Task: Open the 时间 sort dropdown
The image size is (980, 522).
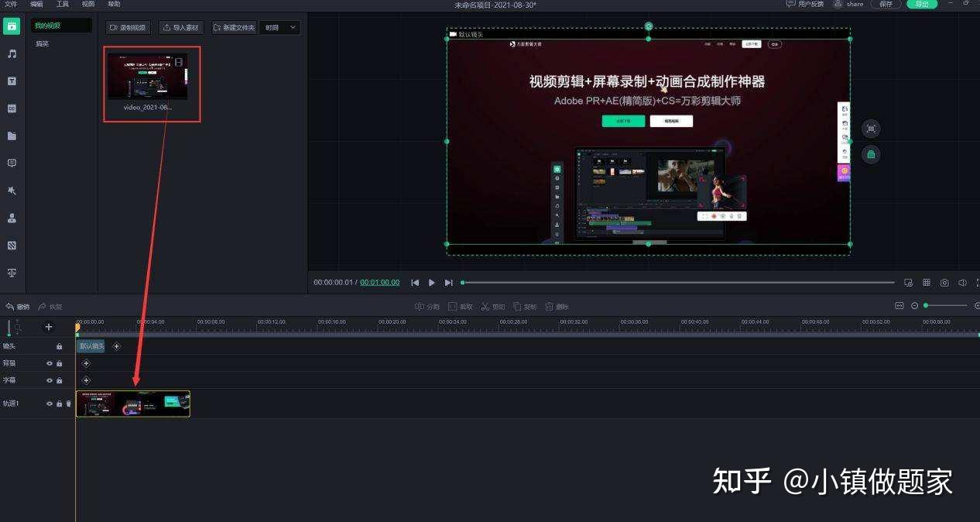Action: (279, 28)
